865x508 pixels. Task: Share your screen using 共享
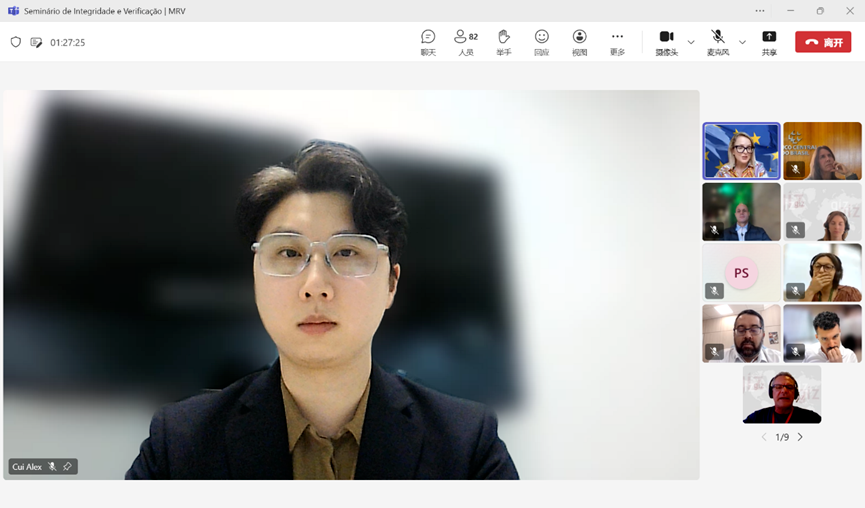769,41
